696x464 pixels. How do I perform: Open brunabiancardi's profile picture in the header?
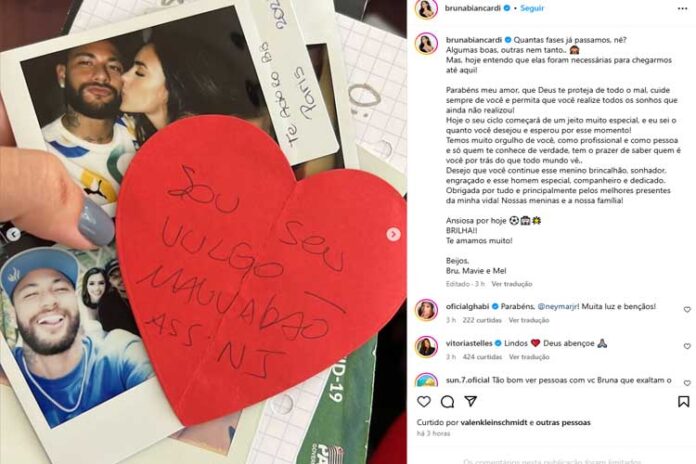[426, 8]
